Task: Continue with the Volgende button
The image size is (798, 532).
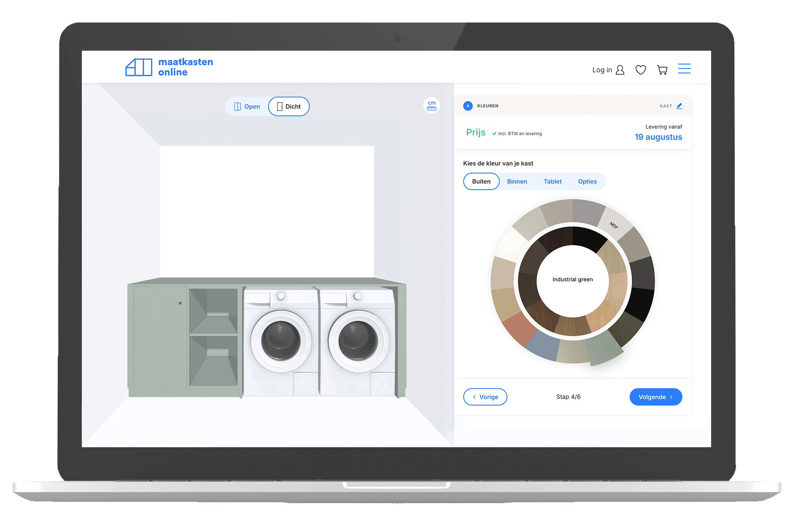Action: 655,397
